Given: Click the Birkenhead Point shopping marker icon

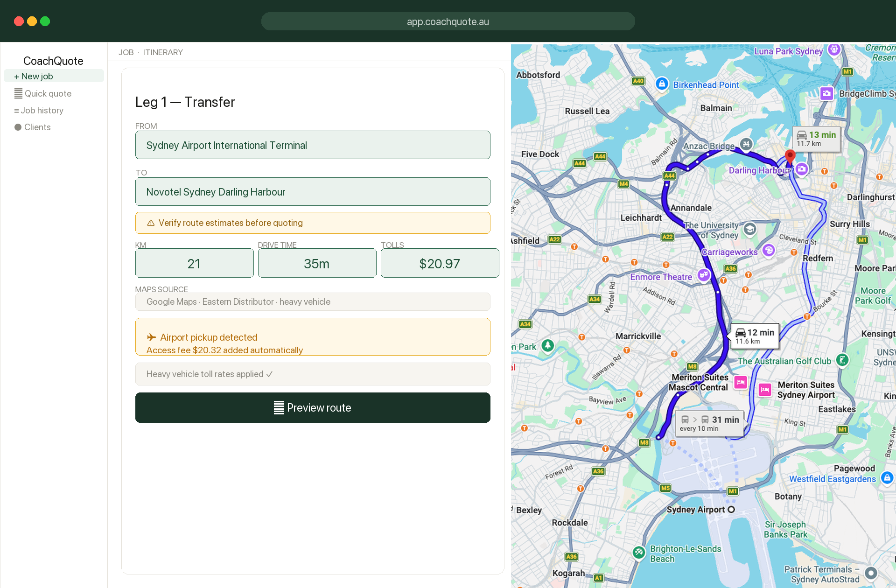Looking at the screenshot, I should (662, 84).
